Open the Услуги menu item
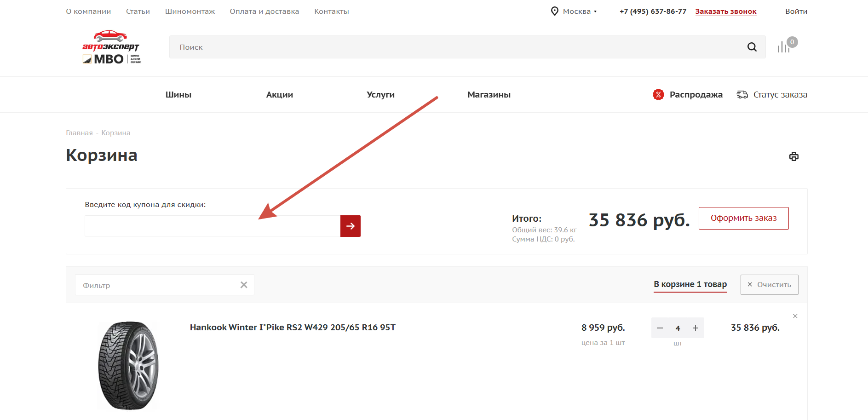This screenshot has height=420, width=868. point(380,95)
